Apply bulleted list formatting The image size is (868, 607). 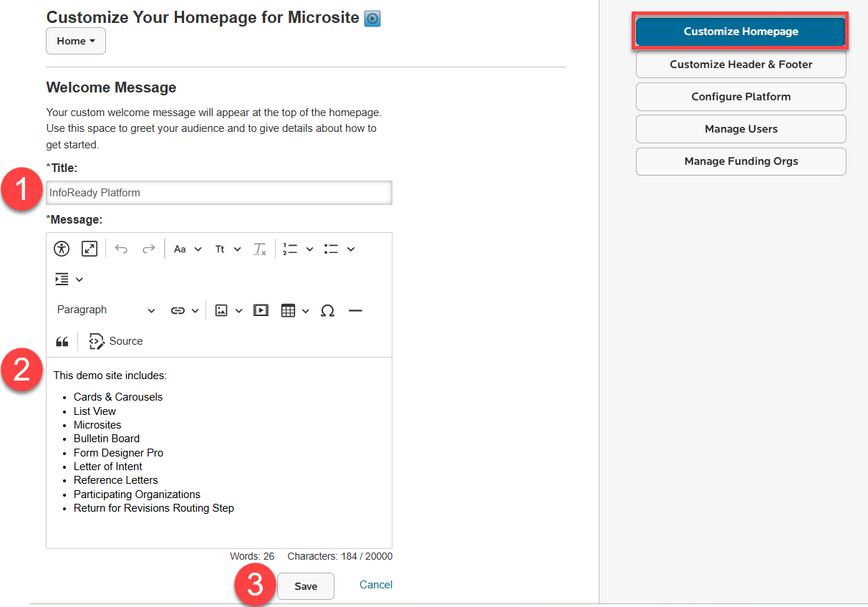point(331,249)
